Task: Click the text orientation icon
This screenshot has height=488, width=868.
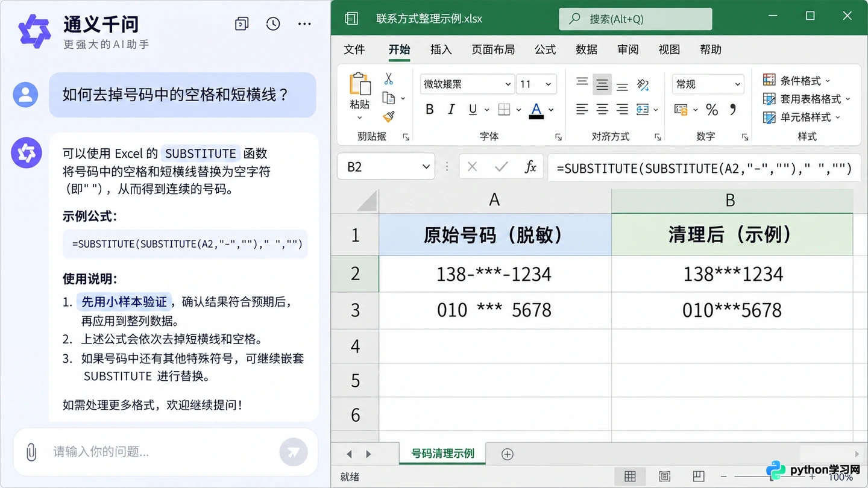Action: click(x=643, y=84)
